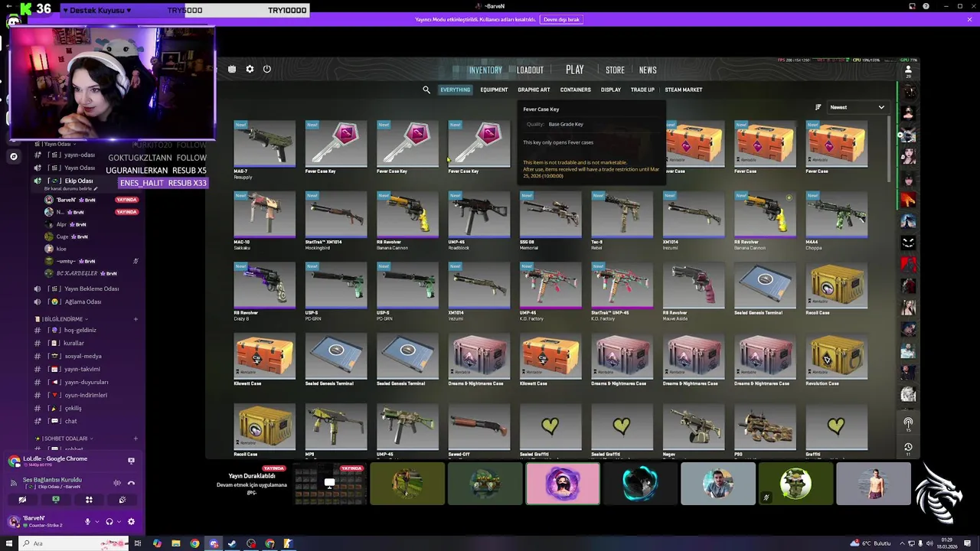This screenshot has height=551, width=980.
Task: Open the NEWS tab
Action: click(x=648, y=70)
